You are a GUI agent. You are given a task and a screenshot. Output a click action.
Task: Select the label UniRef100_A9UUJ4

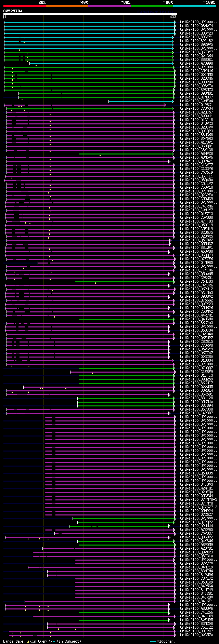tap(196, 526)
